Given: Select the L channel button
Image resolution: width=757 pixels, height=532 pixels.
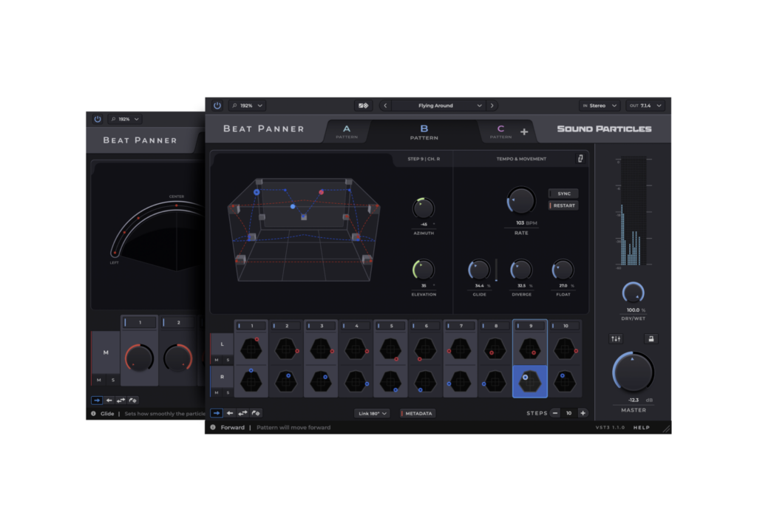Looking at the screenshot, I should click(x=222, y=344).
